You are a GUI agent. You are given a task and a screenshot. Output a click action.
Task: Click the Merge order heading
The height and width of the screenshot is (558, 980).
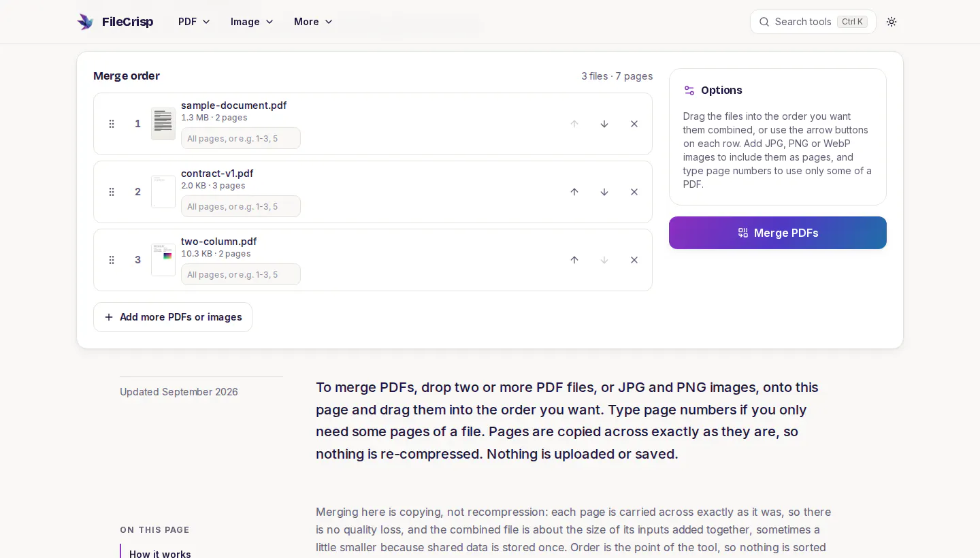[x=127, y=76]
